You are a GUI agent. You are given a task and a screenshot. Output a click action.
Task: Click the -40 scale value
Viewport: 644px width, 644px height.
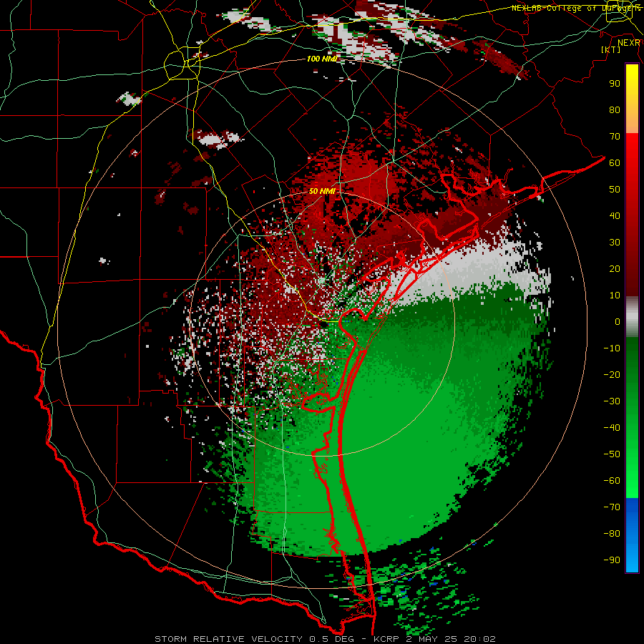612,428
